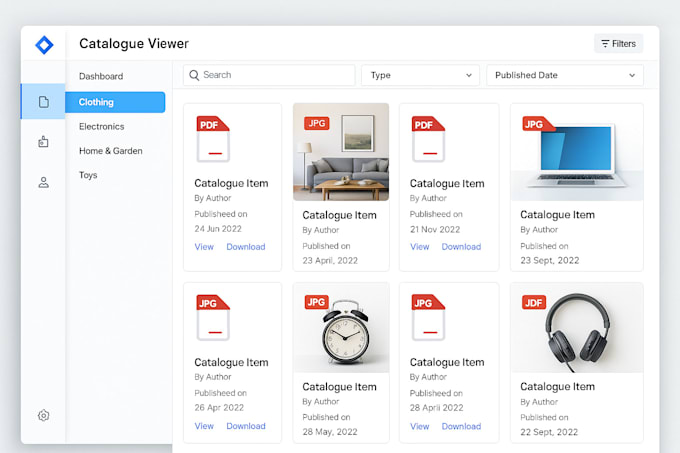Click JPG file icon on 28 April 2022 card

pyautogui.click(x=428, y=318)
